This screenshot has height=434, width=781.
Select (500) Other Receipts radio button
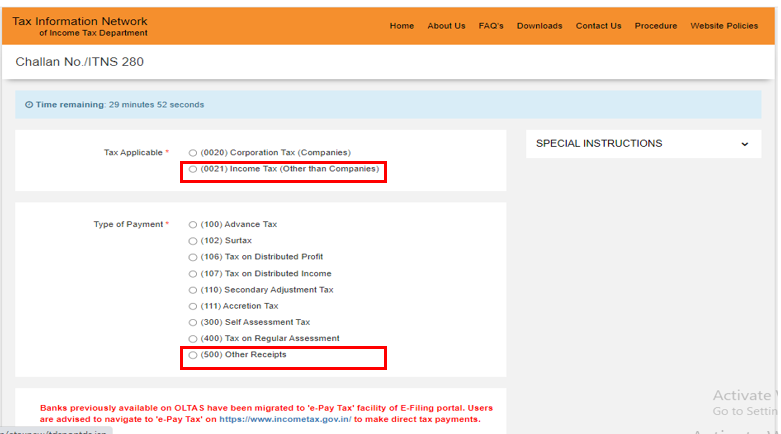[193, 355]
